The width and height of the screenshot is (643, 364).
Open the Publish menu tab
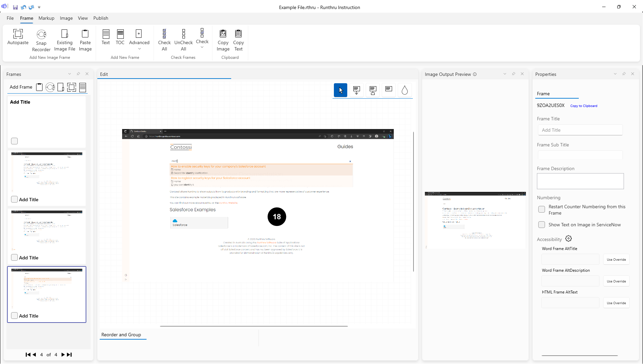[101, 18]
